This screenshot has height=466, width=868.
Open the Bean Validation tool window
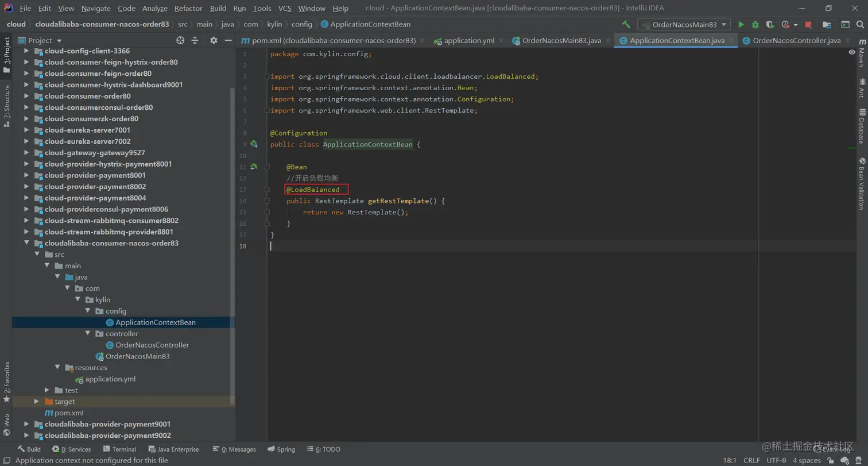click(862, 183)
